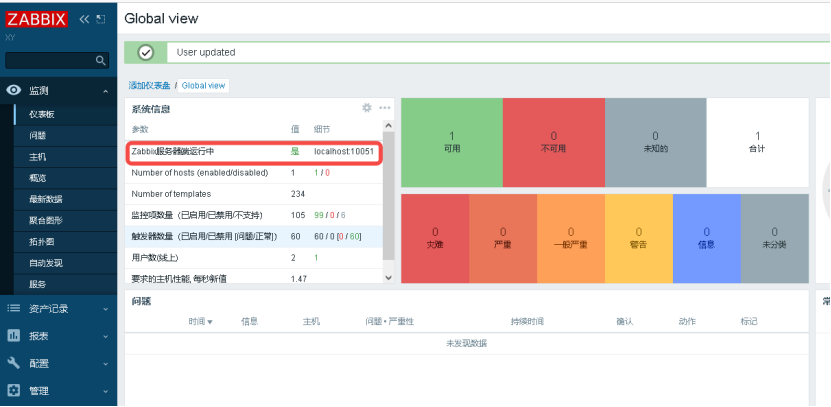Image resolution: width=831 pixels, height=407 pixels.
Task: Collapse the 监测 menu section
Action: tap(105, 91)
